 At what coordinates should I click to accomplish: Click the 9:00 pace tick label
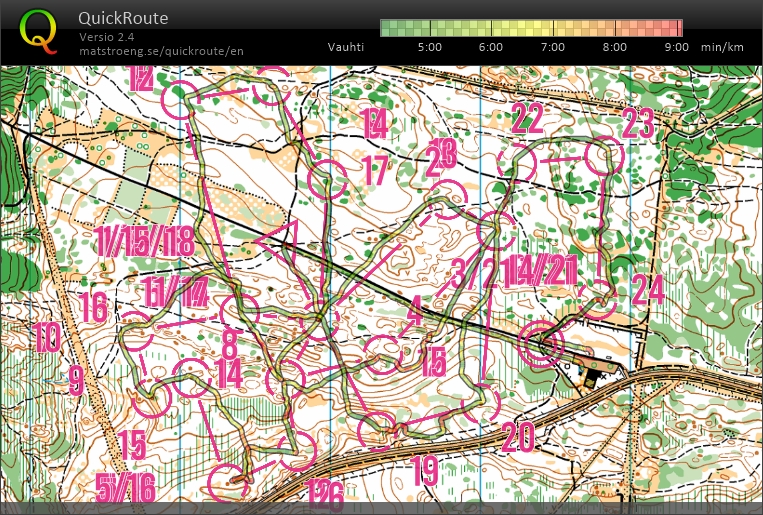pyautogui.click(x=676, y=47)
